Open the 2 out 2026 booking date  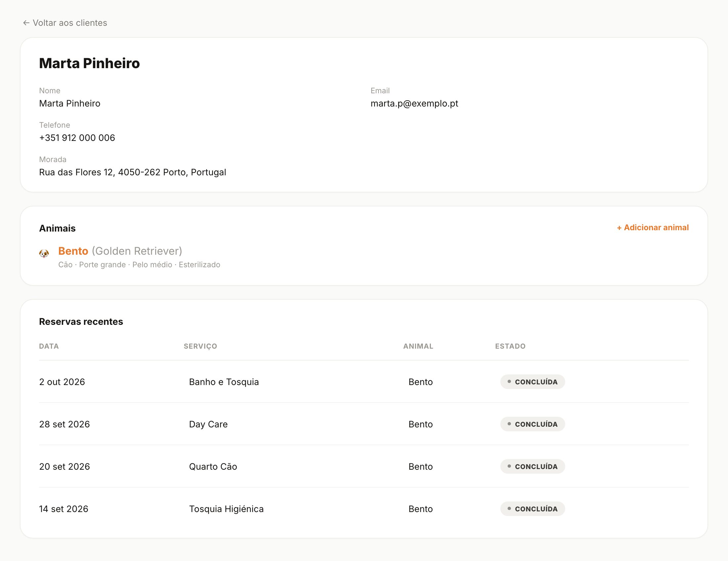pyautogui.click(x=62, y=382)
